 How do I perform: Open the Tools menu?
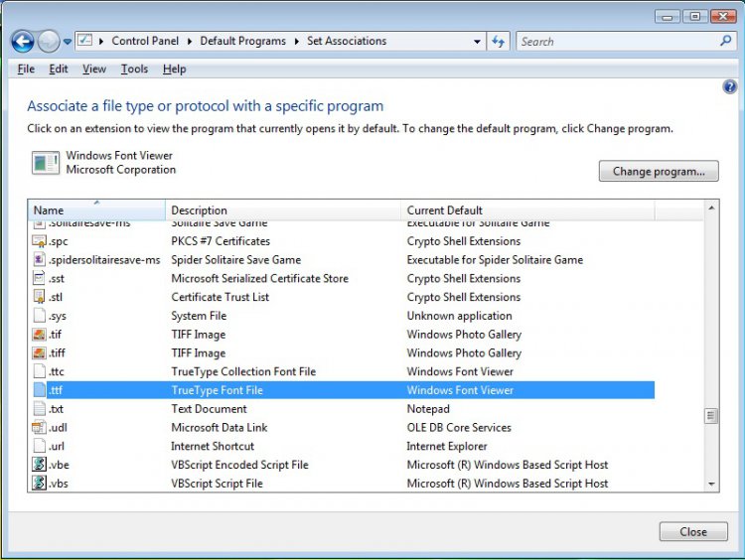click(x=134, y=69)
